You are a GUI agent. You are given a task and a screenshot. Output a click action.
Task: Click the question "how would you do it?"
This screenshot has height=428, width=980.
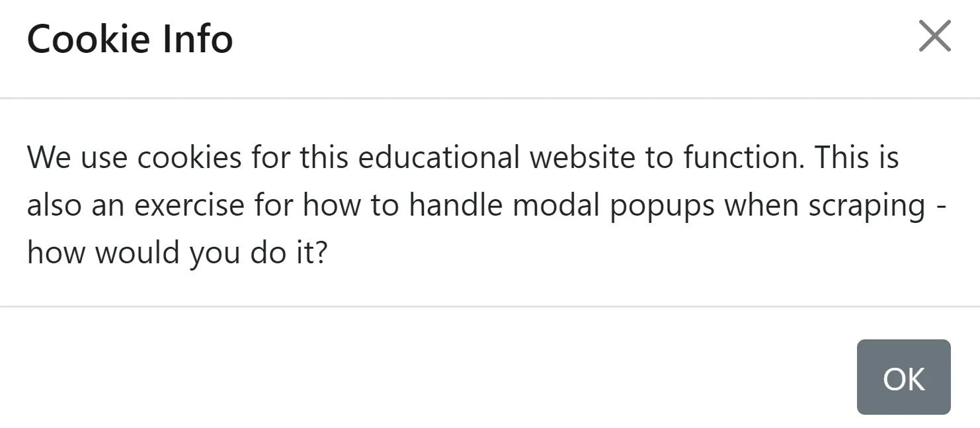pos(177,253)
